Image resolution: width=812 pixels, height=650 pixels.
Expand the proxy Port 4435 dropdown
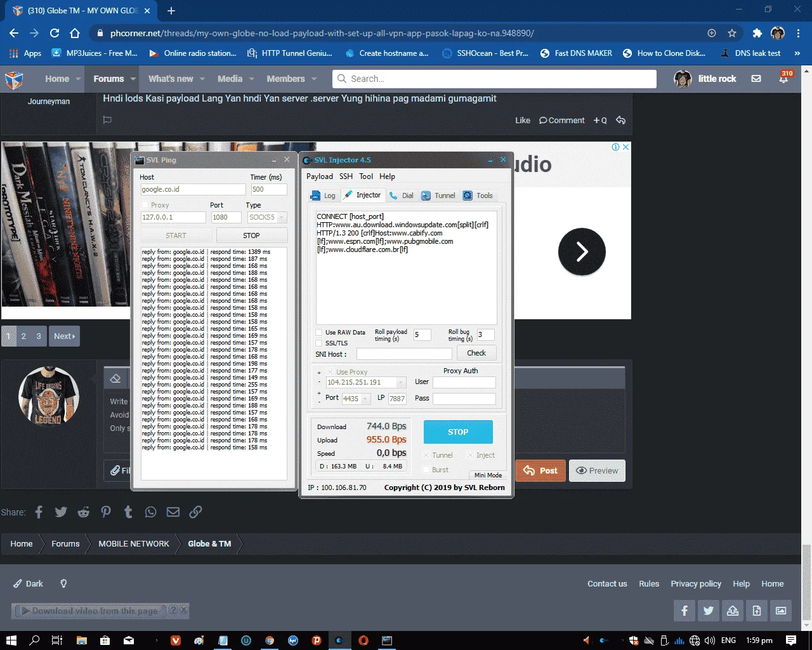[366, 399]
